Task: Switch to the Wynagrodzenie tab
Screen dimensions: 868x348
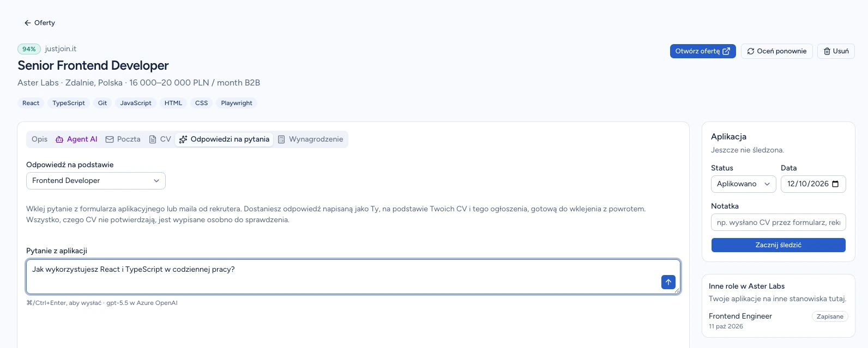Action: (310, 139)
